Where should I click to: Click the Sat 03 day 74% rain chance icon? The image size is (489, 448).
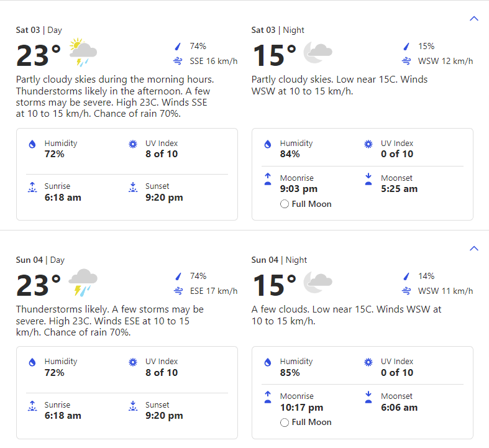[178, 47]
